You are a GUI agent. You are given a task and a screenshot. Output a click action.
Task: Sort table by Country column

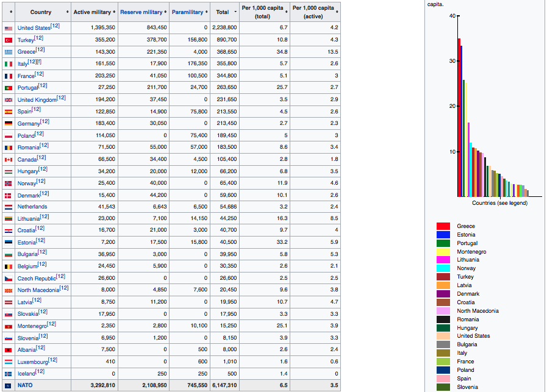(x=43, y=12)
